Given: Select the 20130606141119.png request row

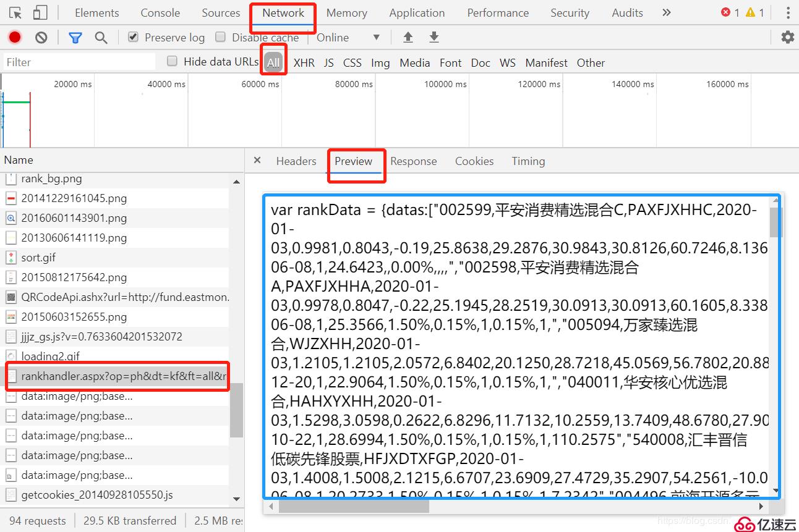Looking at the screenshot, I should pyautogui.click(x=115, y=238).
